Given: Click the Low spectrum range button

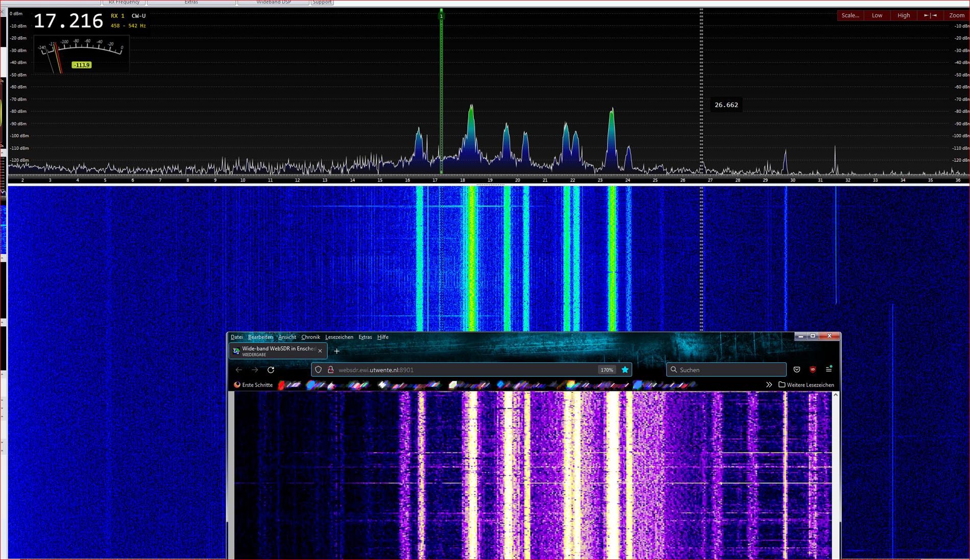Looking at the screenshot, I should 877,15.
